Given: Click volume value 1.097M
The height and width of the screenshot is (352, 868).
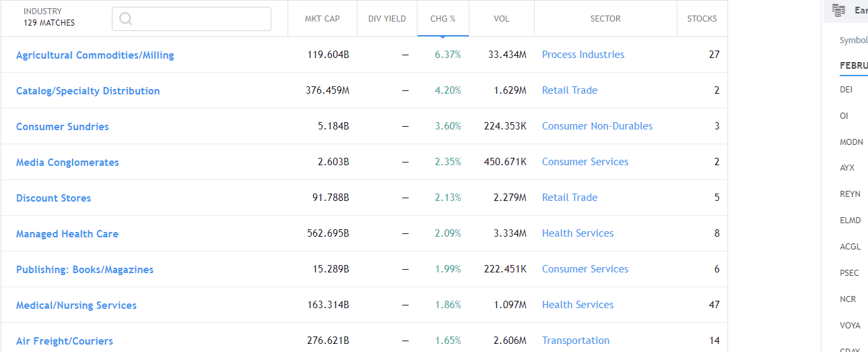Looking at the screenshot, I should click(510, 305).
